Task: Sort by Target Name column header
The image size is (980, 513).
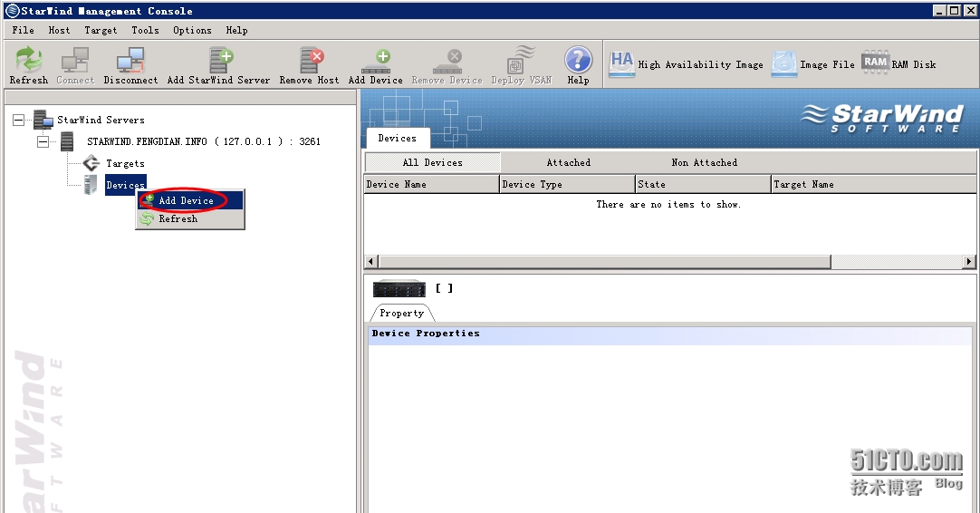Action: pos(874,185)
